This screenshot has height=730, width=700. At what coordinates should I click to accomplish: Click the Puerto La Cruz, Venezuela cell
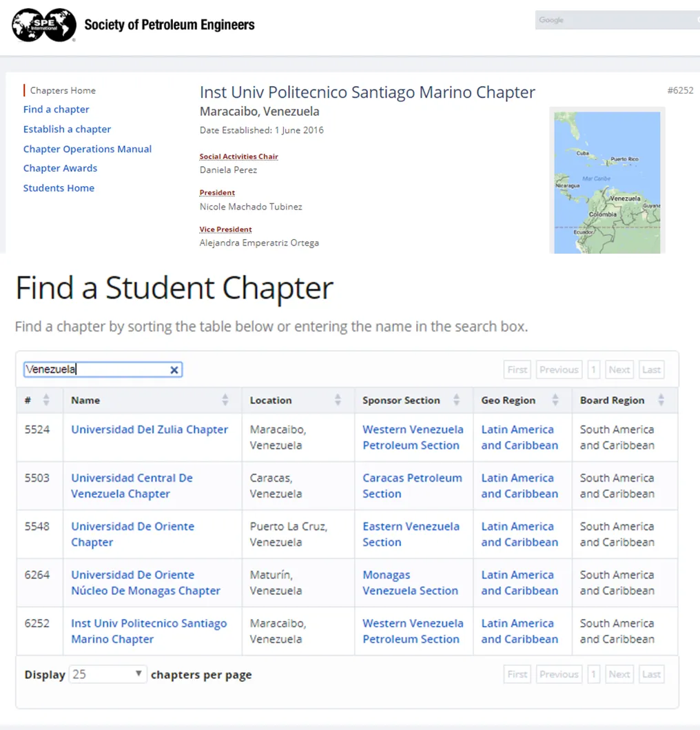pyautogui.click(x=298, y=534)
